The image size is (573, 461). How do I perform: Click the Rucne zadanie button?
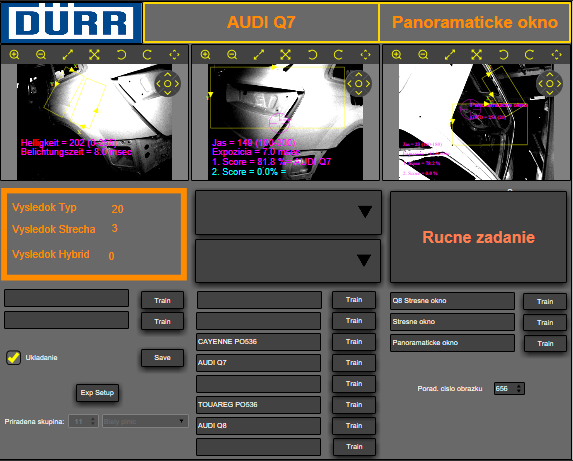tap(478, 237)
